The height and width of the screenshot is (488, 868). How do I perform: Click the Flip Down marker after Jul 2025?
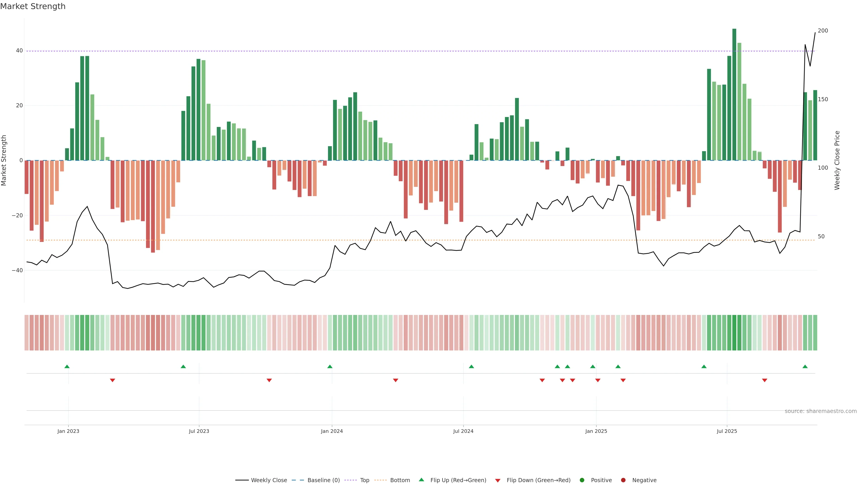764,380
